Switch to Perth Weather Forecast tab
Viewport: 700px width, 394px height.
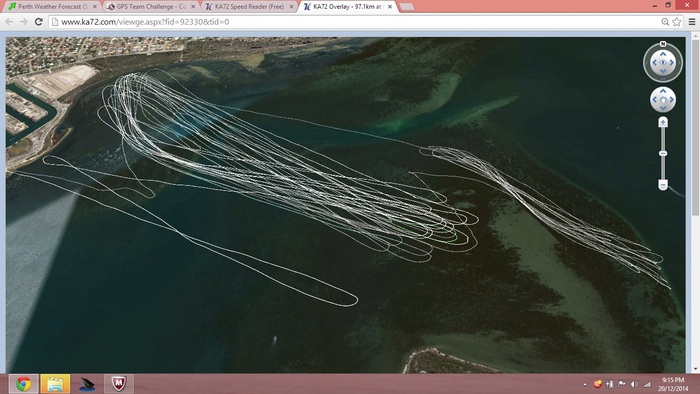pyautogui.click(x=53, y=6)
